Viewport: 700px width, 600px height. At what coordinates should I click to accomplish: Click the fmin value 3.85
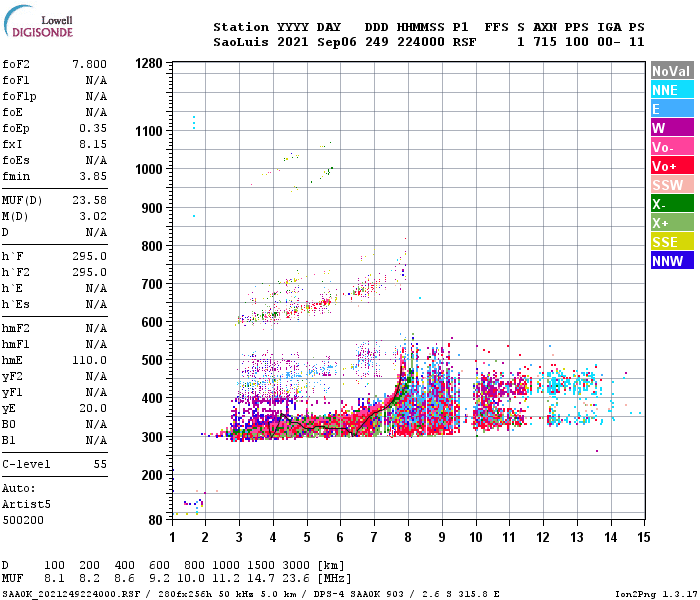click(x=93, y=176)
